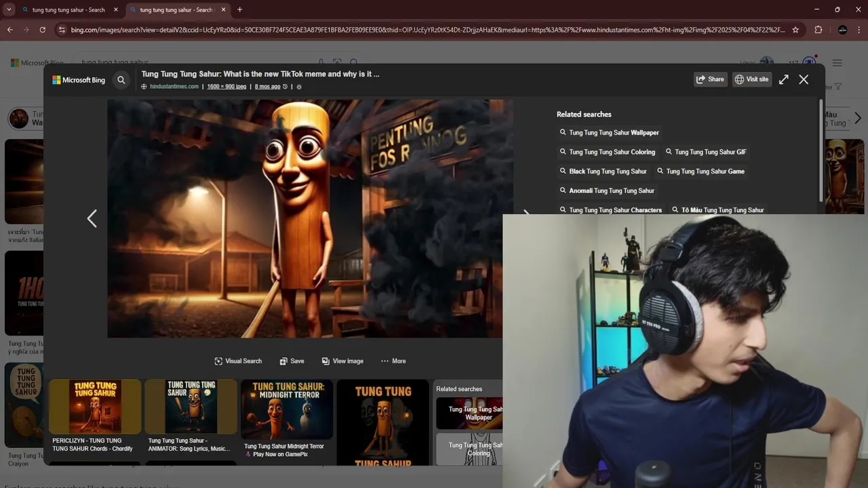Click the 8 mos ago date link
Viewport: 868px width, 488px height.
click(x=267, y=87)
